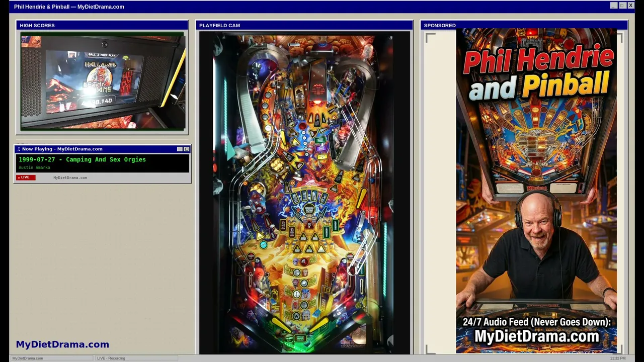Screen dimensions: 644x362
Task: Minimize the Now Playing widget
Action: [x=180, y=149]
